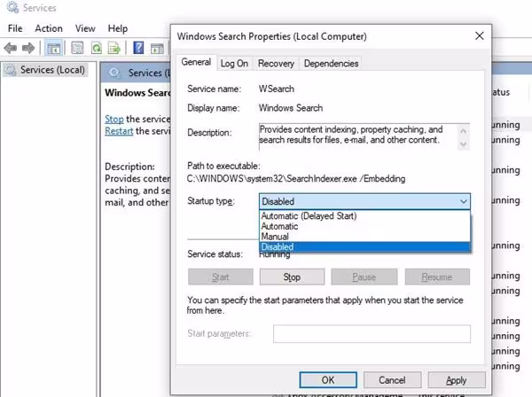Click the description scroll down arrow
Image resolution: width=532 pixels, height=397 pixels.
pos(463,144)
